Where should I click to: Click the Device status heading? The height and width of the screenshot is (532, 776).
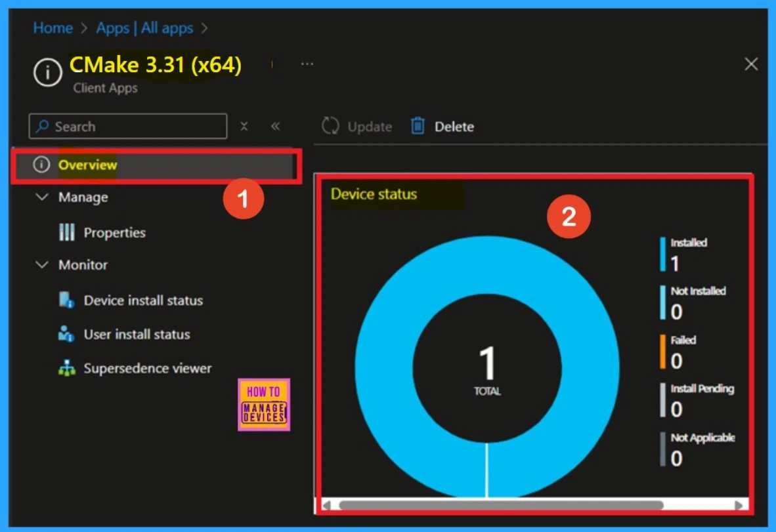tap(374, 194)
